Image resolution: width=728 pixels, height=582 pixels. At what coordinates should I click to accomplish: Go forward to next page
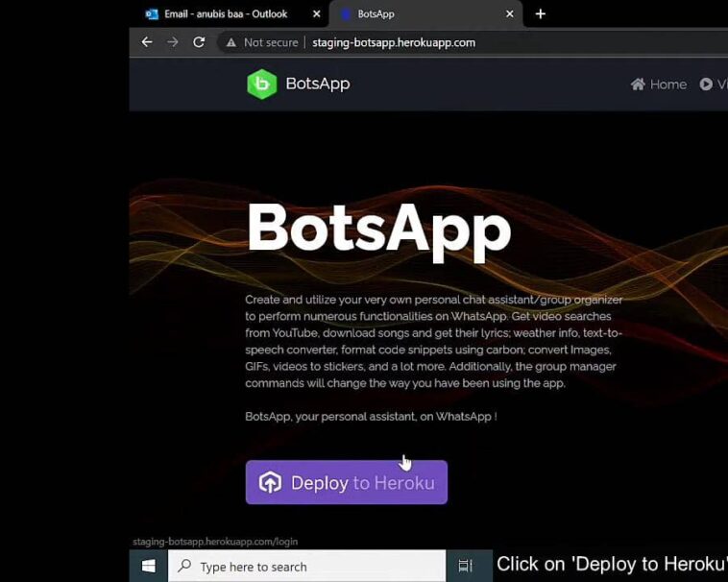tap(173, 42)
